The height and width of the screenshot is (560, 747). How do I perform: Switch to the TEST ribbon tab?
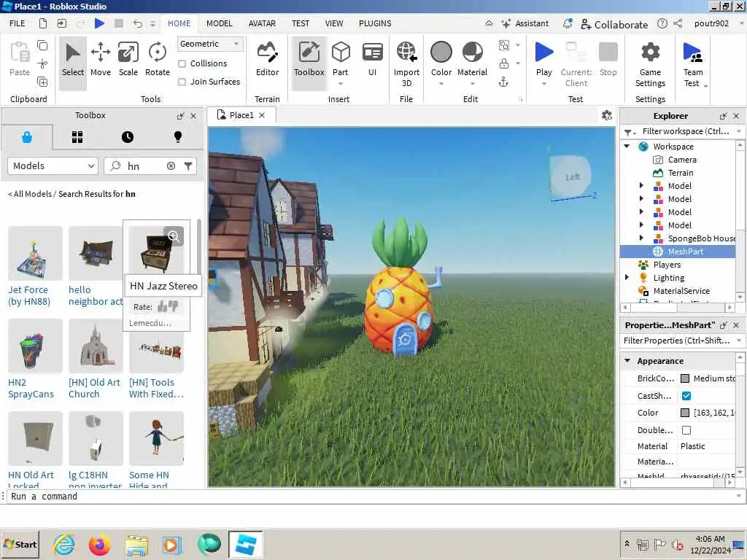coord(301,23)
